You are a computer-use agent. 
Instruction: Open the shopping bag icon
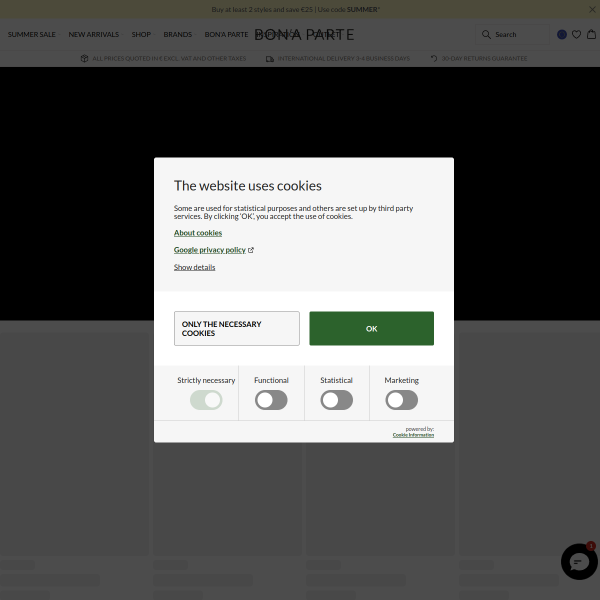click(x=592, y=34)
